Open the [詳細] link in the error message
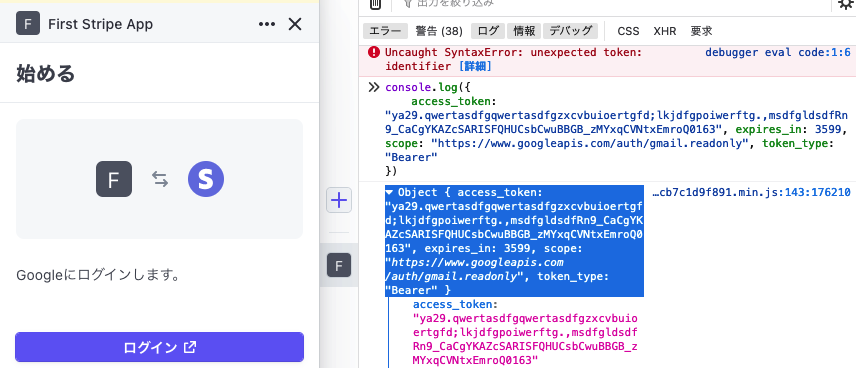Image resolution: width=856 pixels, height=368 pixels. point(475,67)
